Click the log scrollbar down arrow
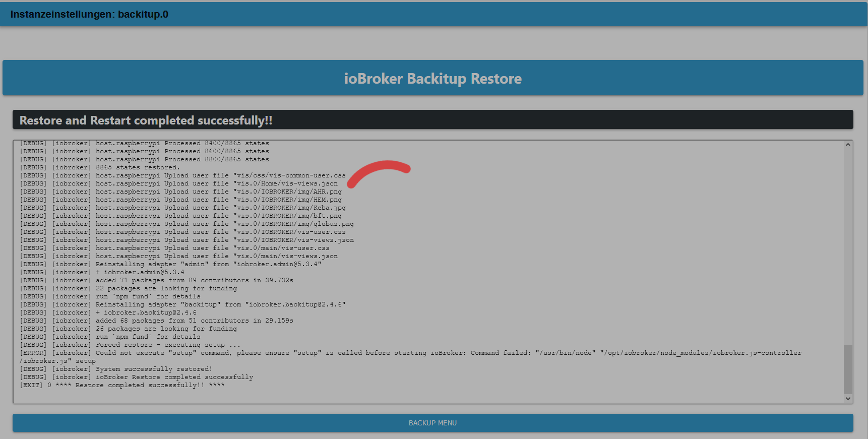 (848, 399)
